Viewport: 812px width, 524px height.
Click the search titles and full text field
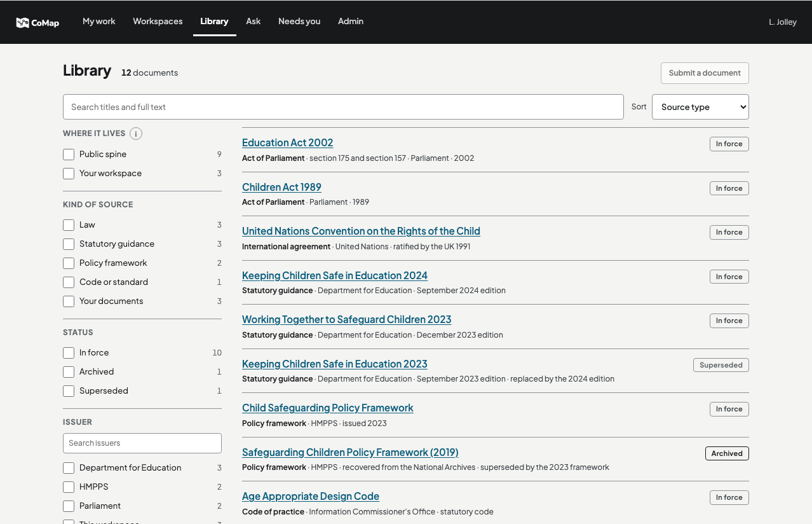click(343, 107)
